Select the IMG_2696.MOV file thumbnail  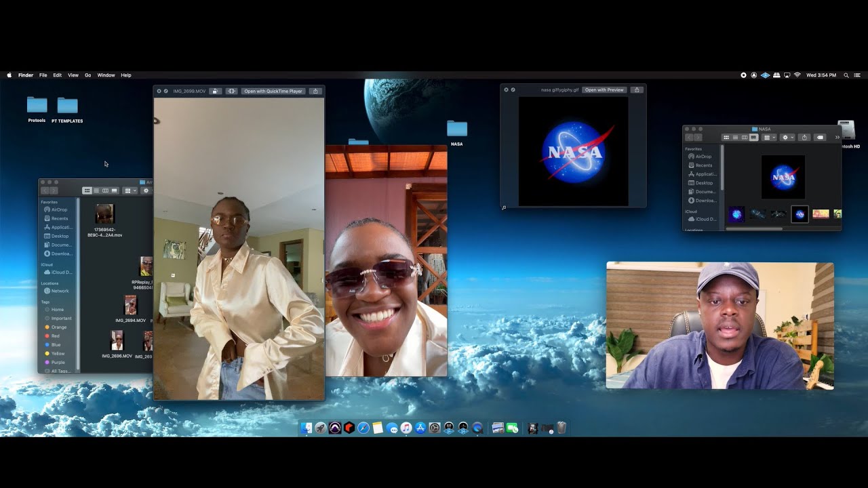[117, 340]
